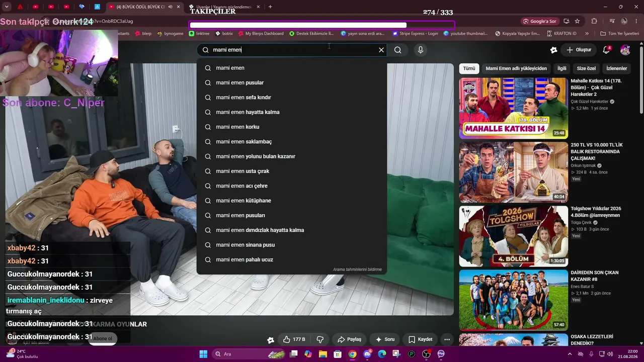Start voice search with the microphone icon
Image resolution: width=644 pixels, height=362 pixels.
(x=421, y=50)
